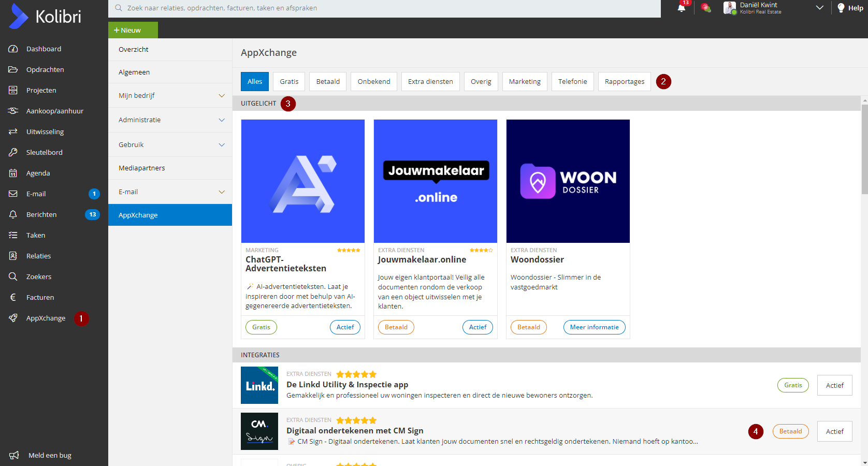The image size is (868, 466).
Task: Select the Telefonie filter
Action: tap(573, 81)
